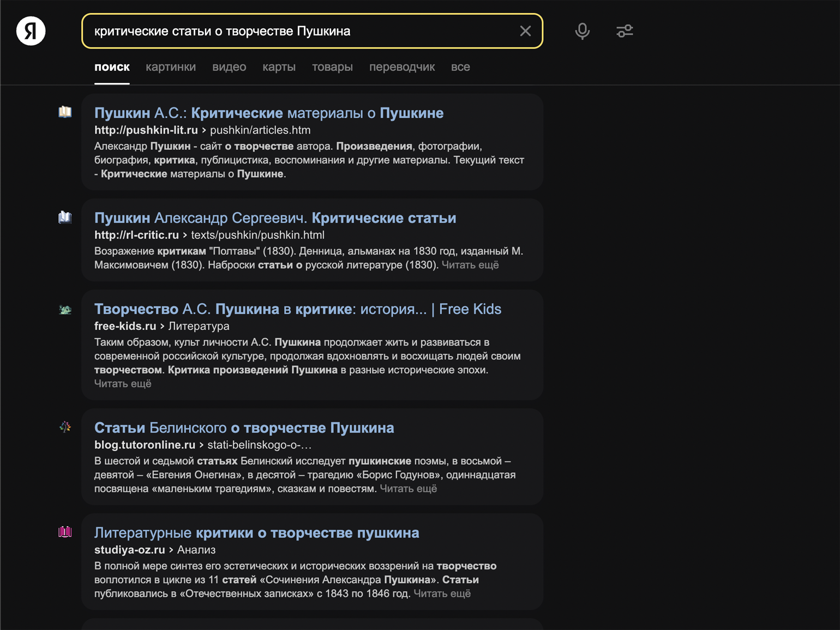
Task: Click the Yandex logo icon
Action: click(x=31, y=31)
